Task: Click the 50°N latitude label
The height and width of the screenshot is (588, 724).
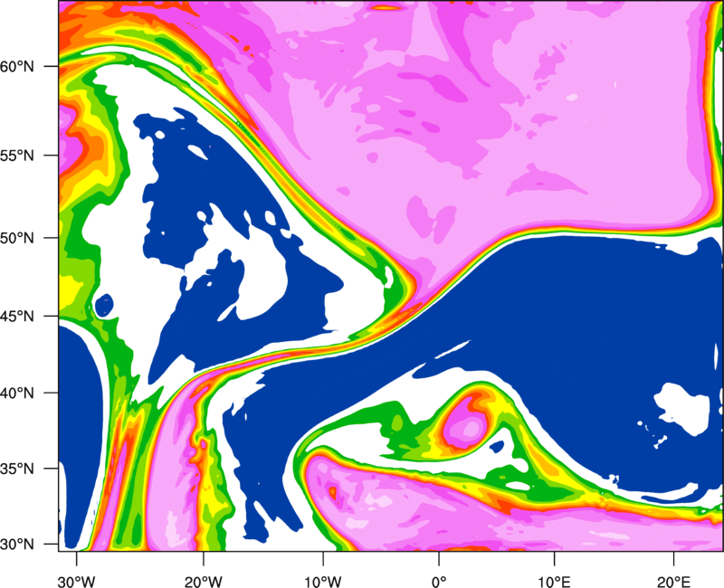Action: (x=17, y=238)
